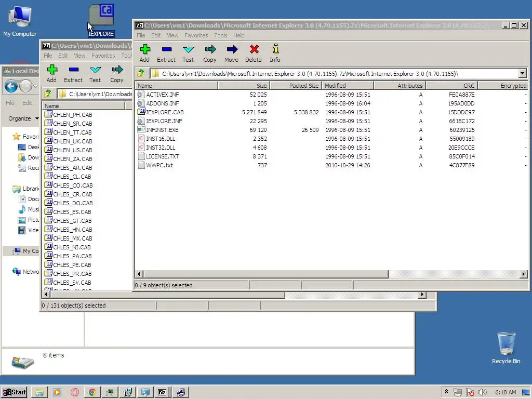Click Add in back 7-Zip window
This screenshot has width=532, height=399.
51,74
